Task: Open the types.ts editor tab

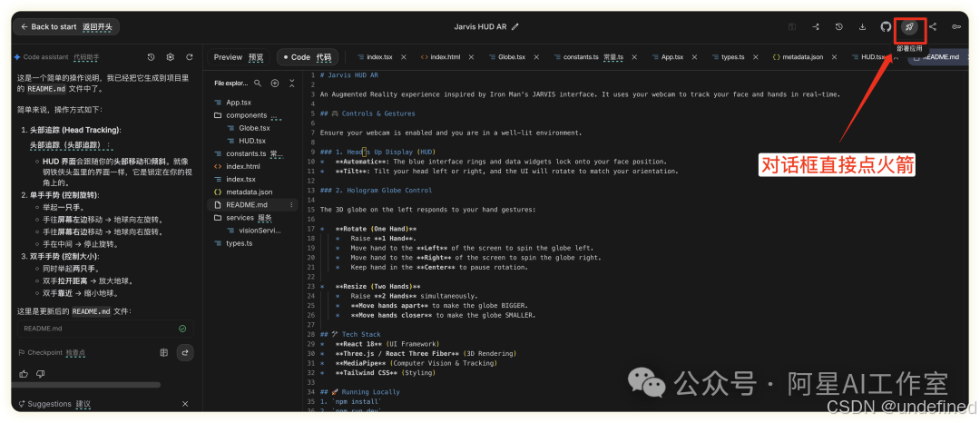Action: point(727,57)
